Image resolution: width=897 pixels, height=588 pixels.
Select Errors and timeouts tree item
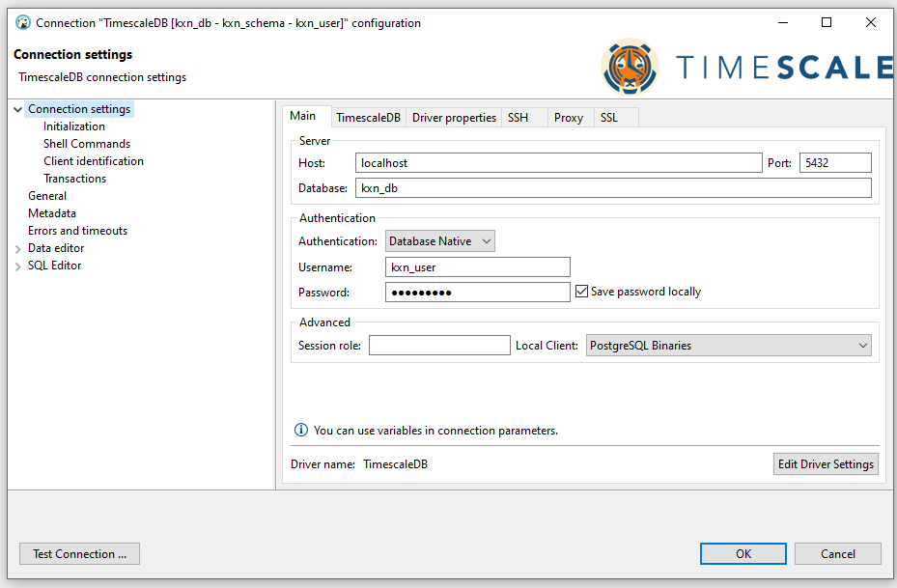[x=78, y=231]
